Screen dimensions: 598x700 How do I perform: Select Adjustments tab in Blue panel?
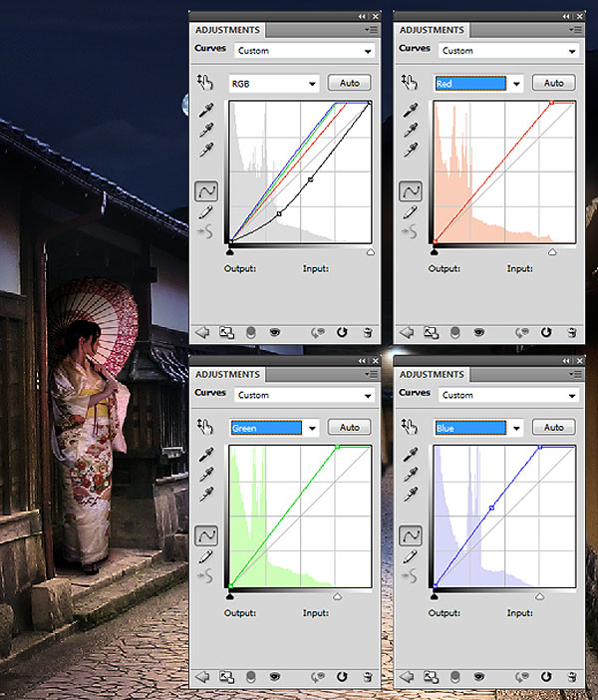tap(432, 374)
